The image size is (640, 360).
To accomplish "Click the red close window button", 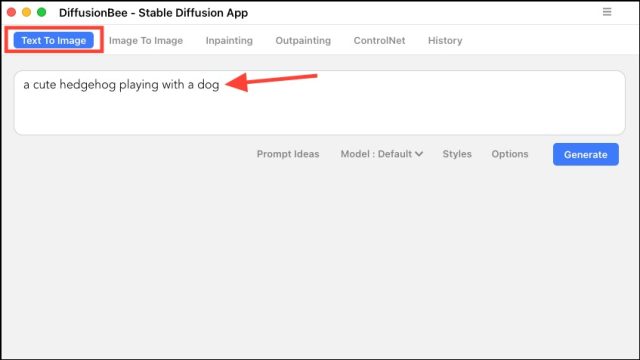I will [x=11, y=12].
